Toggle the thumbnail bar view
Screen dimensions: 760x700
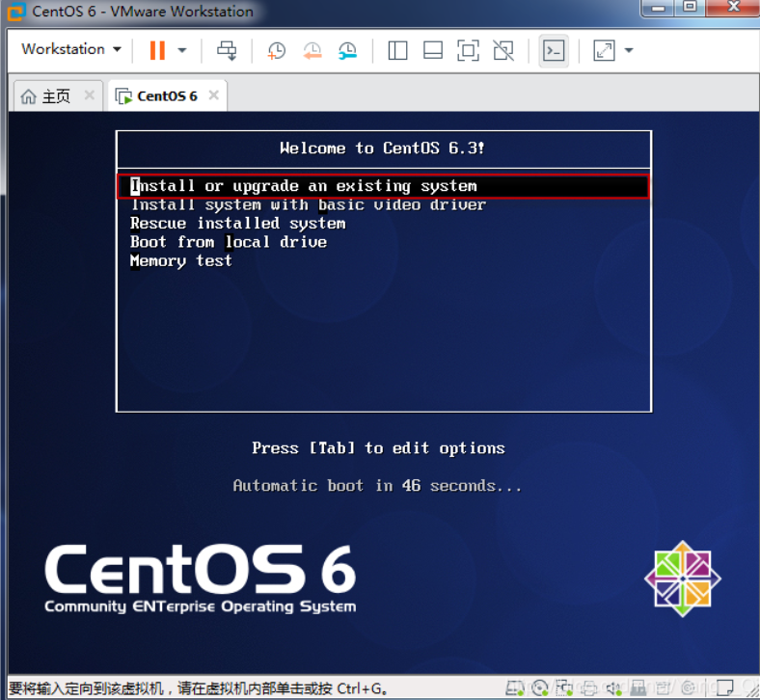(433, 50)
